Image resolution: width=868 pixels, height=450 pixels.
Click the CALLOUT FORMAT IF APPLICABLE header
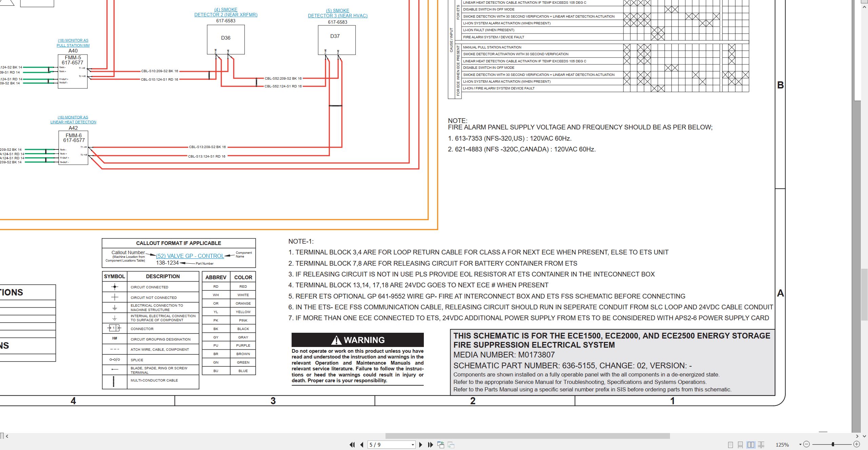[x=179, y=243]
